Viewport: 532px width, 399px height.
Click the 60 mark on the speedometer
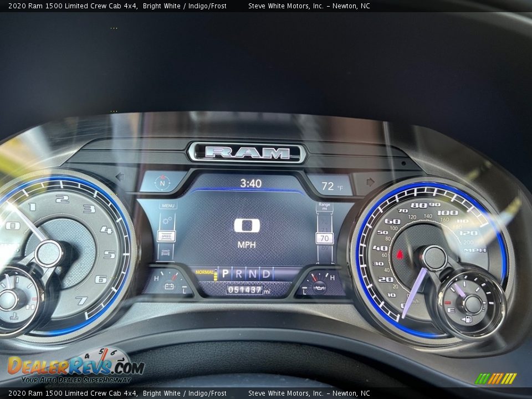point(392,221)
